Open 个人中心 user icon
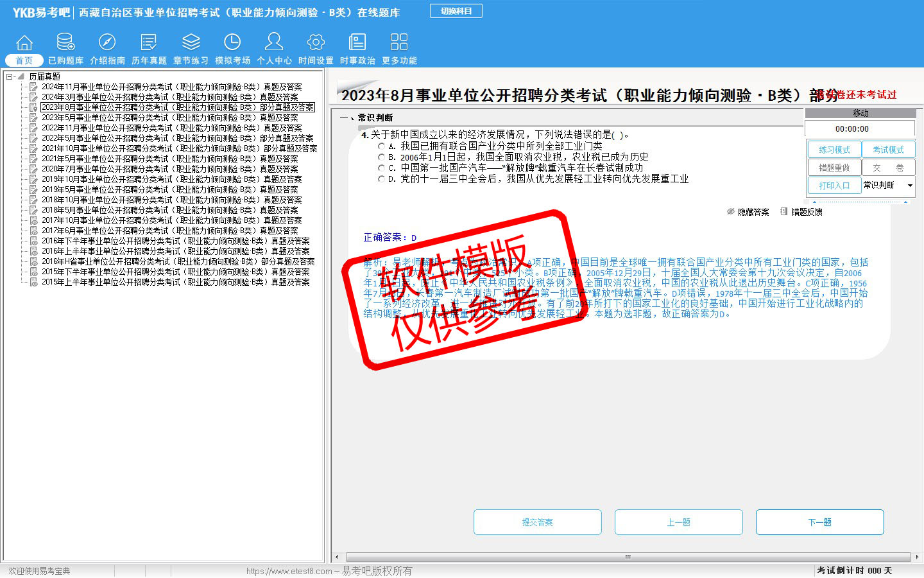This screenshot has height=578, width=924. (274, 43)
